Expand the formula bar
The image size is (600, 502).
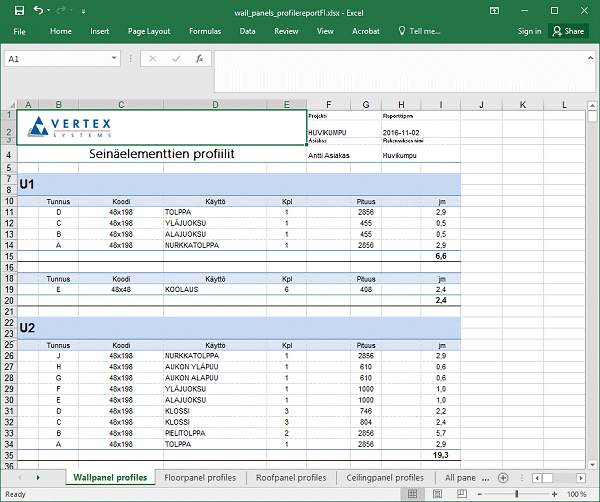(590, 58)
